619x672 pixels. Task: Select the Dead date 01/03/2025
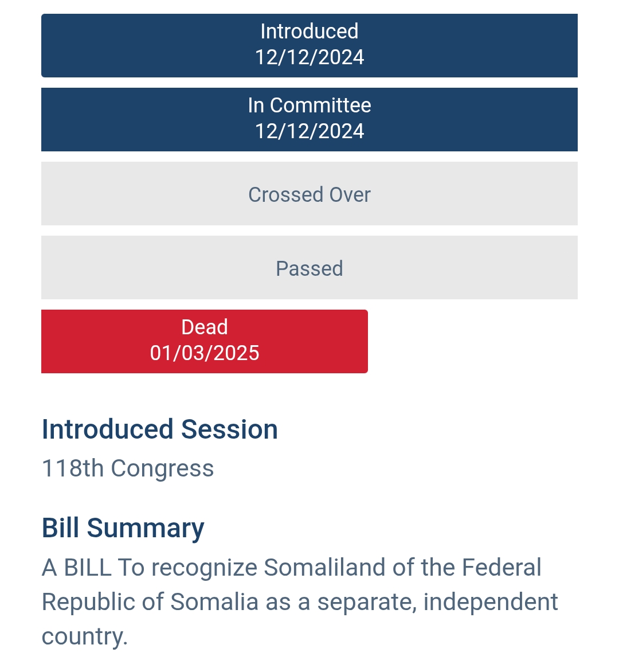point(205,353)
